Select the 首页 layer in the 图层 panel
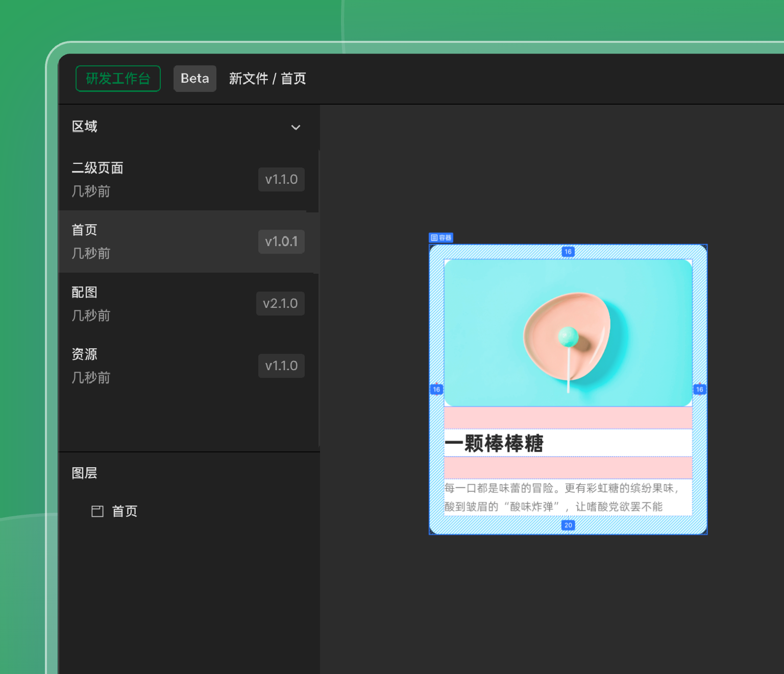 coord(125,511)
